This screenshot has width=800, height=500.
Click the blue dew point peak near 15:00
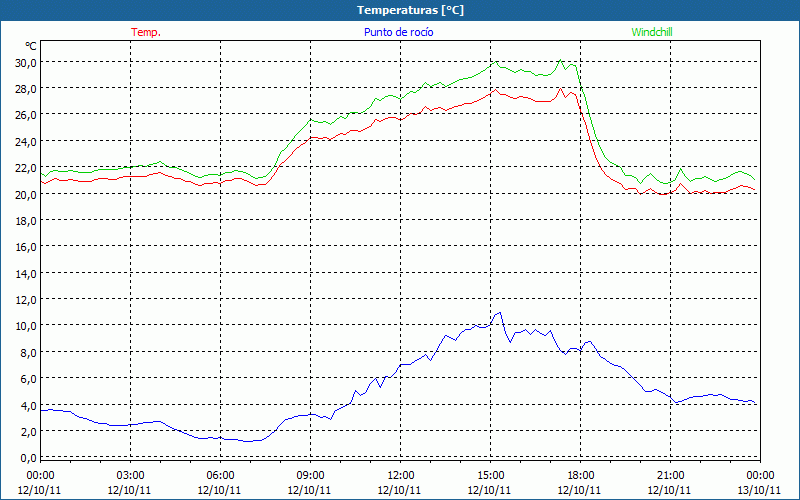click(499, 312)
